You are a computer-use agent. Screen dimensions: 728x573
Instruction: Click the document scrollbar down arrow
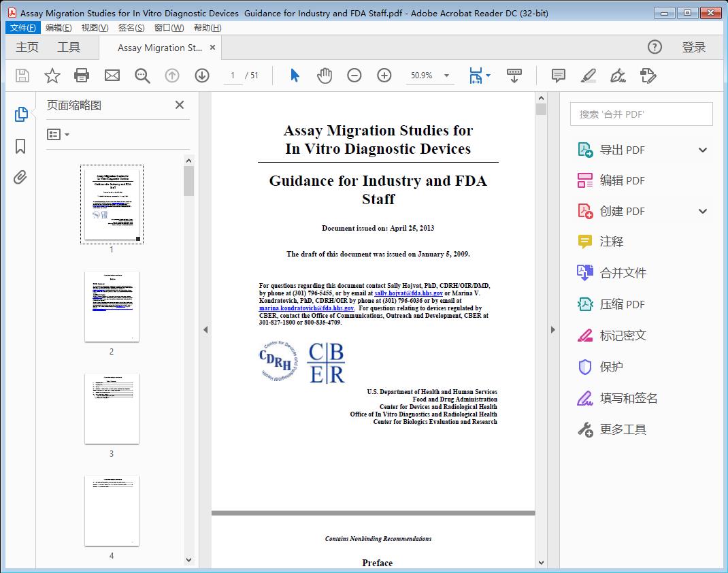pyautogui.click(x=541, y=563)
